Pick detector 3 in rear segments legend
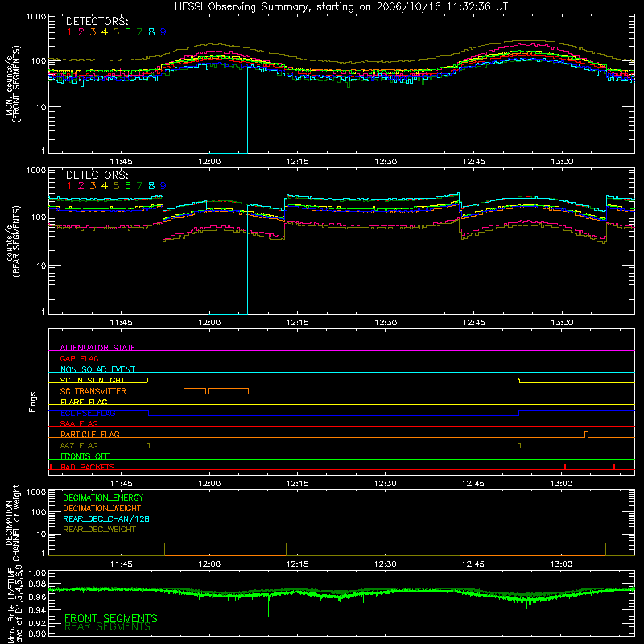 tap(93, 186)
